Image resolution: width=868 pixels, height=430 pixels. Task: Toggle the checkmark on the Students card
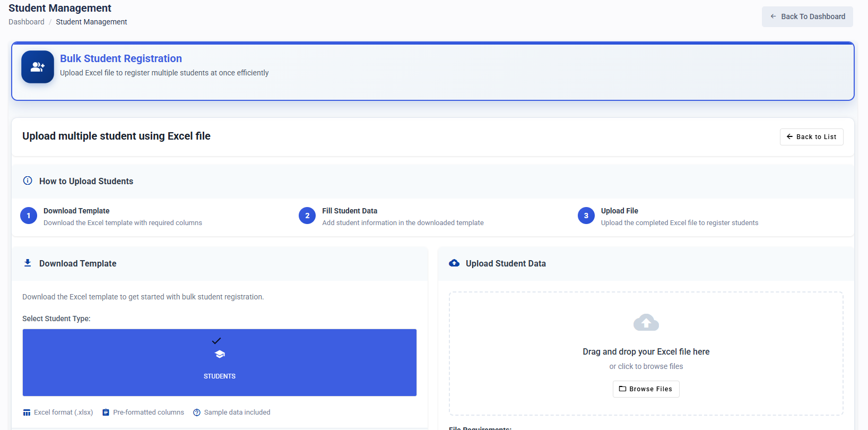(x=216, y=341)
